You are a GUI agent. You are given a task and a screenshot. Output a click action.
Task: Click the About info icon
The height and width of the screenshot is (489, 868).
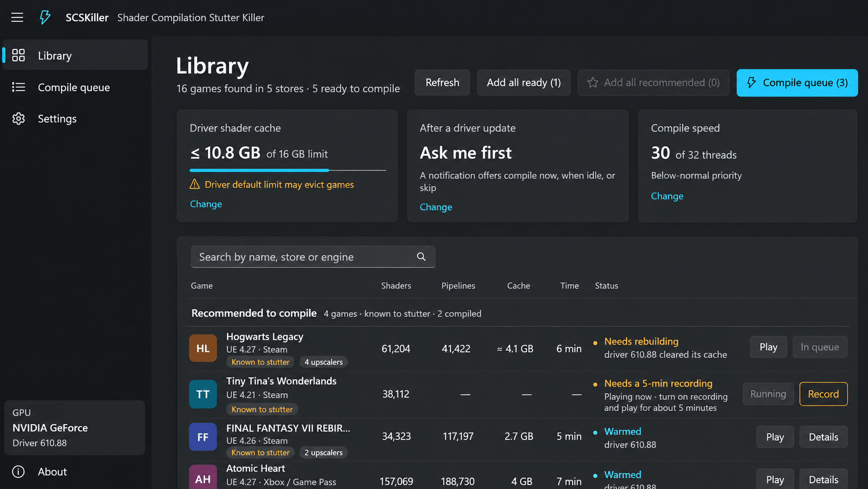pos(19,471)
